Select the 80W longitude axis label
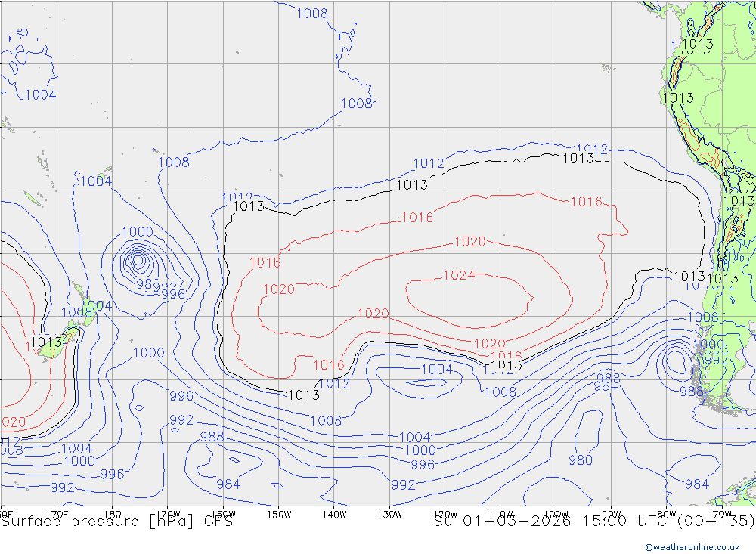 [x=667, y=515]
